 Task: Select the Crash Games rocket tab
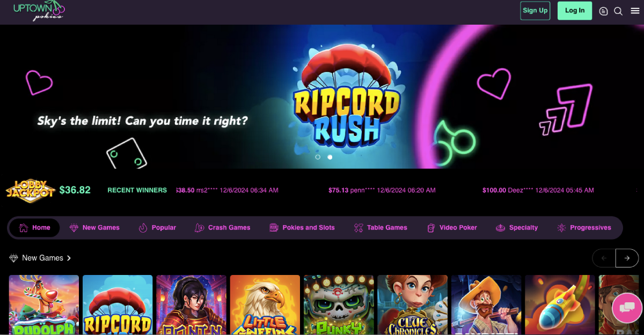pos(223,228)
